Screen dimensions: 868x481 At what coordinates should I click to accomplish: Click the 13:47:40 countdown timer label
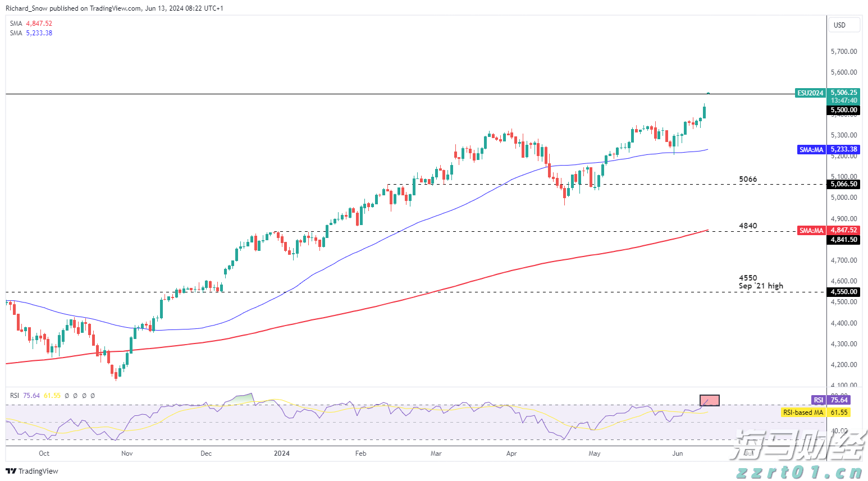[x=844, y=100]
